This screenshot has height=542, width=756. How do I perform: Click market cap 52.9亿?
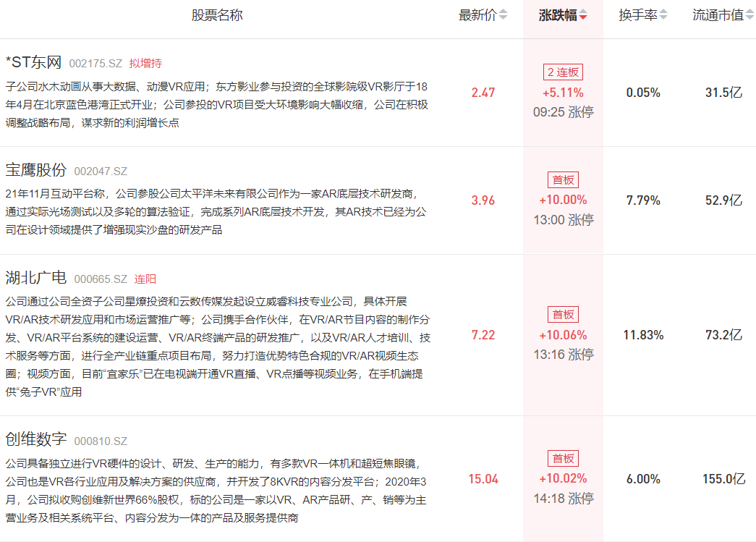(723, 200)
